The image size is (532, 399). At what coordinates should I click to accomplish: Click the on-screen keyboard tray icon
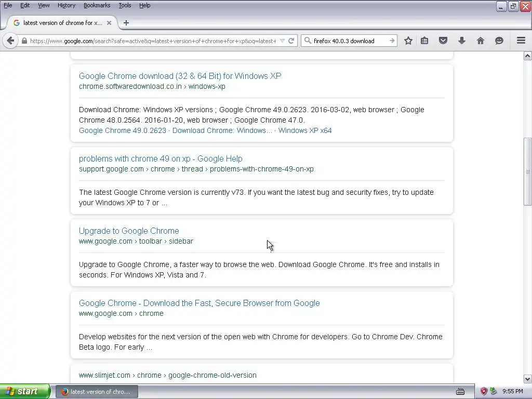click(460, 392)
